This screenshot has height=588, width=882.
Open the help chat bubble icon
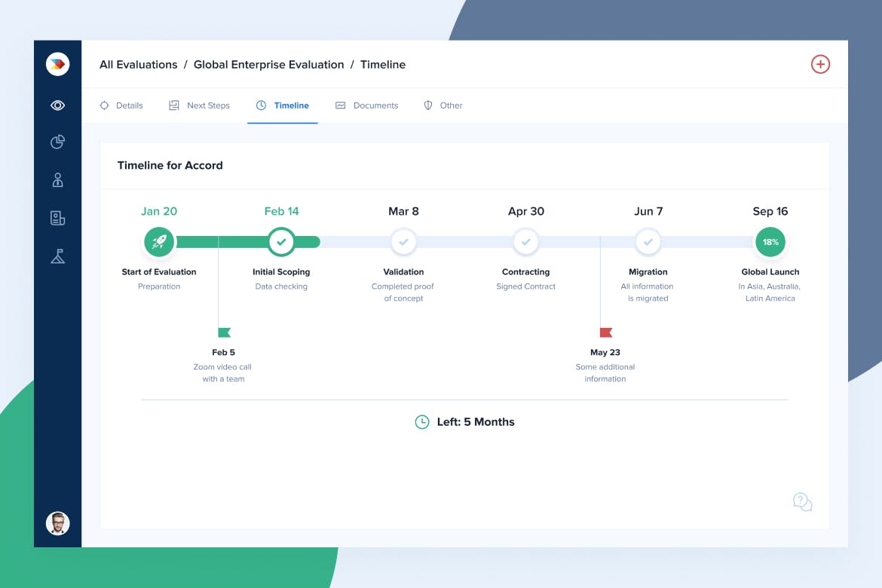click(x=802, y=502)
